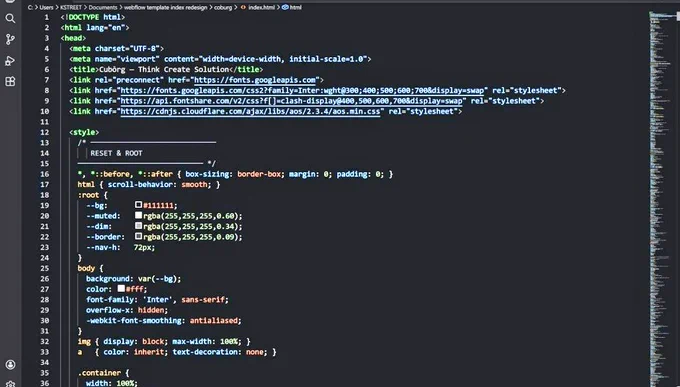Open the Source Control view

coord(10,39)
